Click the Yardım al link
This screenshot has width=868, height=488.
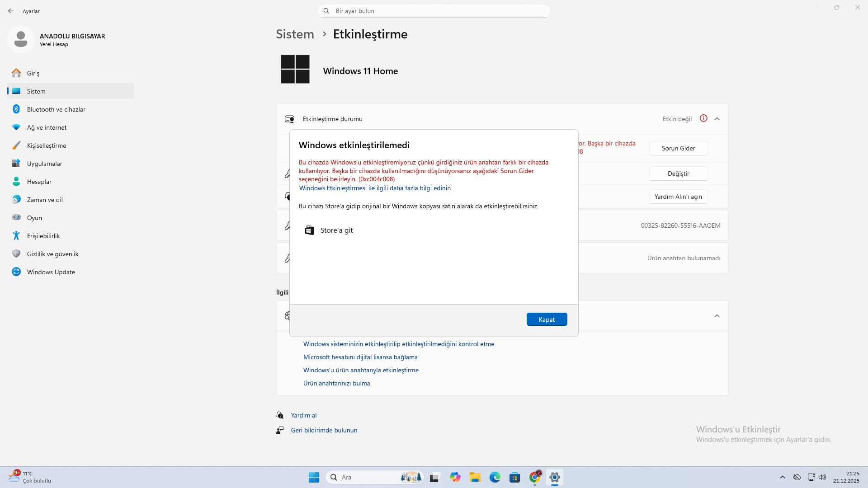tap(304, 416)
